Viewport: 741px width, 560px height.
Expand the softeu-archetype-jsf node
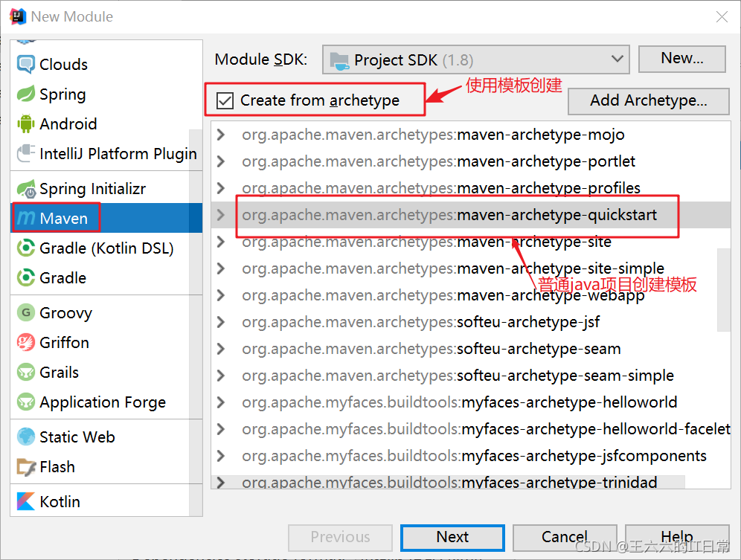[x=220, y=322]
